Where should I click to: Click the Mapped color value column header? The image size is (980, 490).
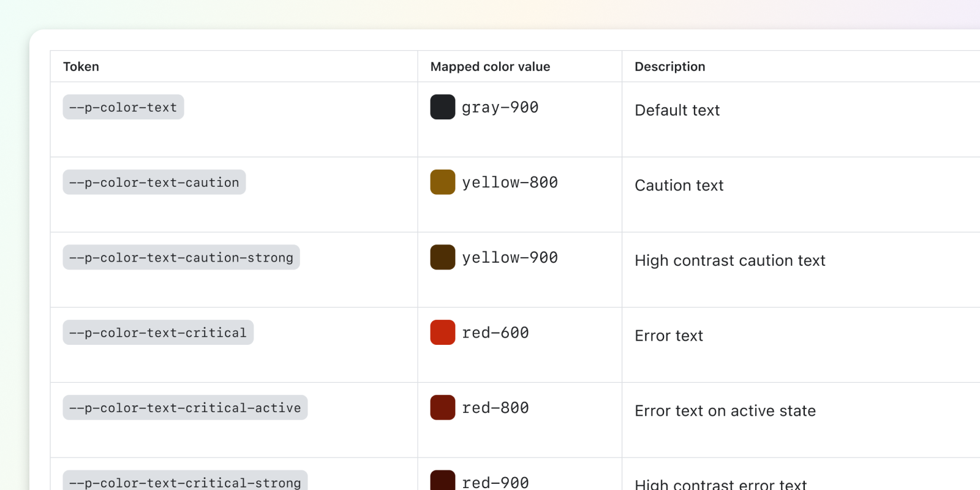coord(490,67)
